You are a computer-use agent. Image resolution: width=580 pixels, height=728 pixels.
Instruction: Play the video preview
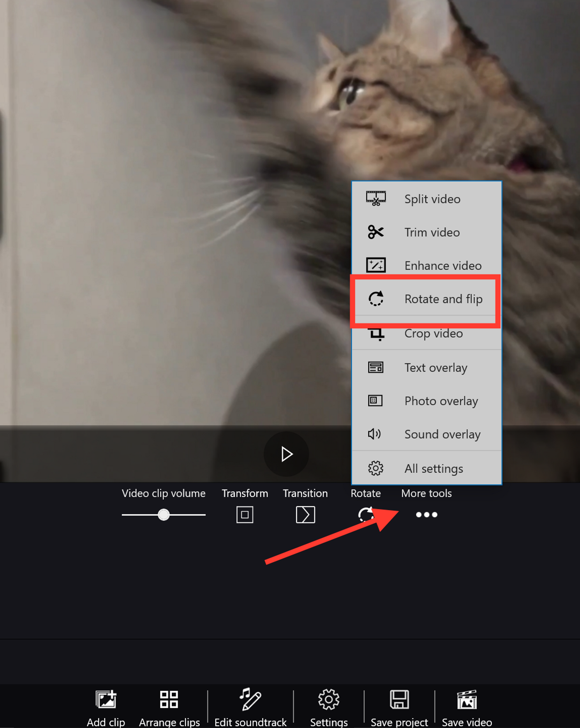click(x=286, y=454)
